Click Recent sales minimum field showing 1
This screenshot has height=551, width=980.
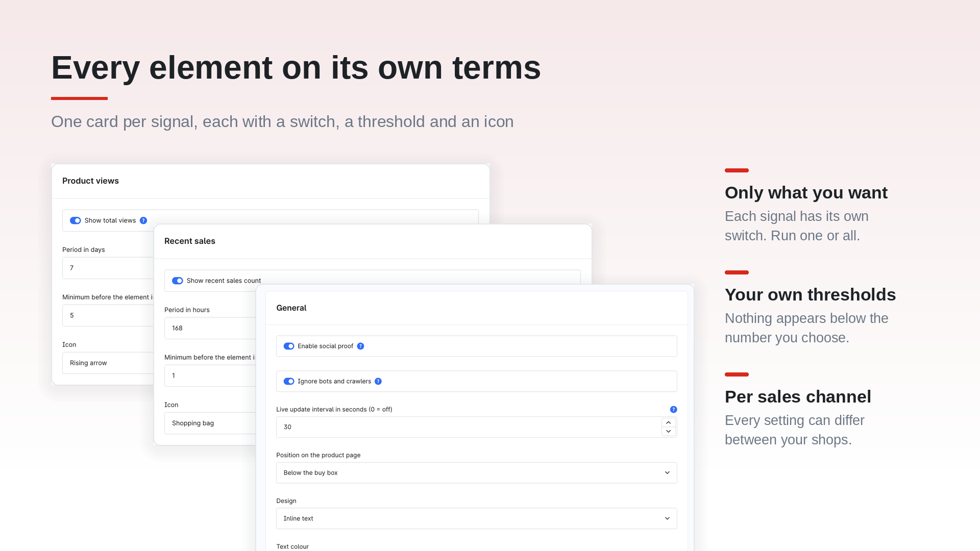pyautogui.click(x=210, y=375)
